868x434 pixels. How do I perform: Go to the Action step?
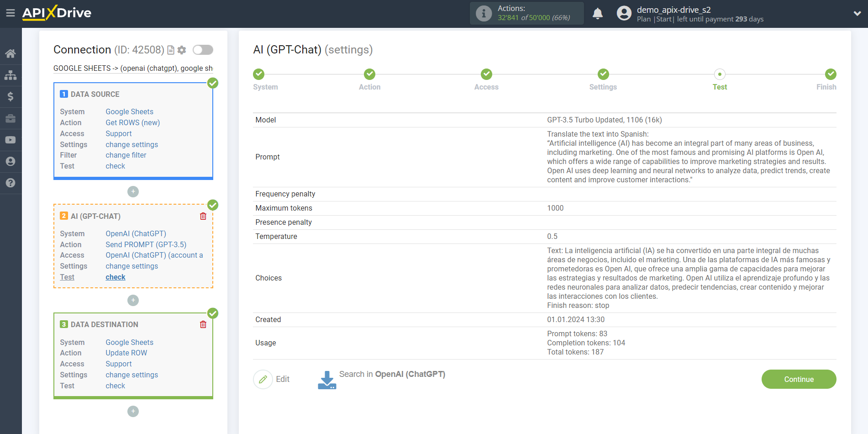click(x=369, y=74)
